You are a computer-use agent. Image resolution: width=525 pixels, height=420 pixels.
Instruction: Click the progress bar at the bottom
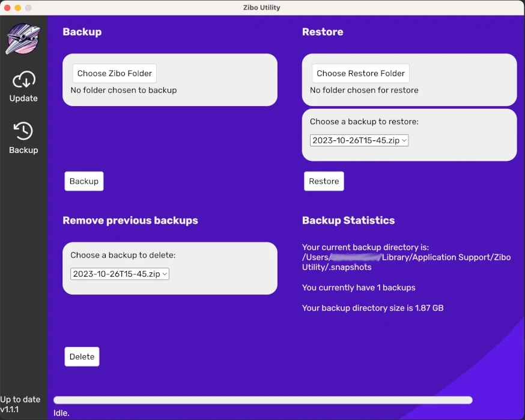coord(262,400)
